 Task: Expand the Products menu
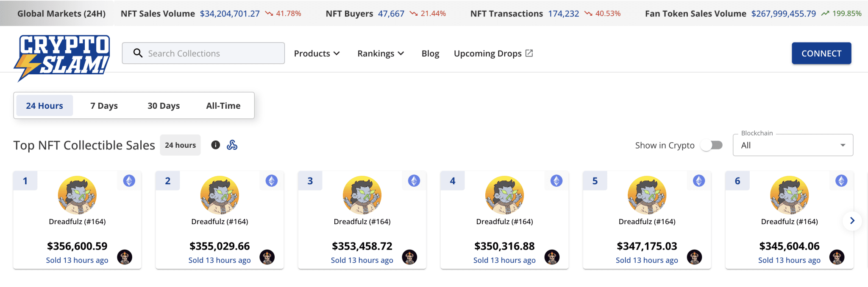point(317,53)
